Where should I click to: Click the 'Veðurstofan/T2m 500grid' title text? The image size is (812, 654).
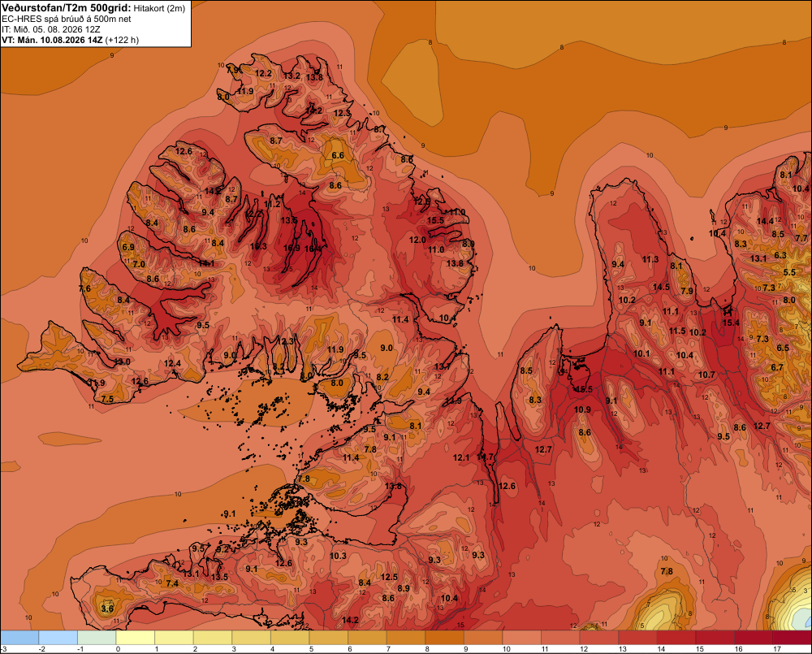66,8
